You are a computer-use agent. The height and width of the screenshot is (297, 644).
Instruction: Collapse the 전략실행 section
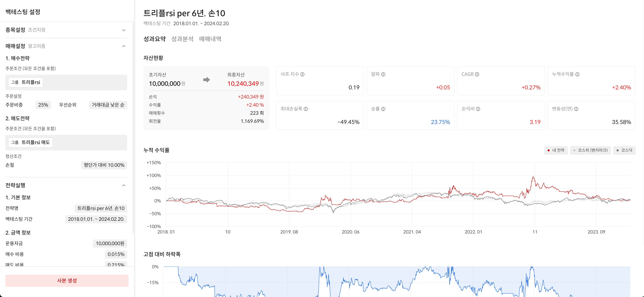pyautogui.click(x=123, y=185)
